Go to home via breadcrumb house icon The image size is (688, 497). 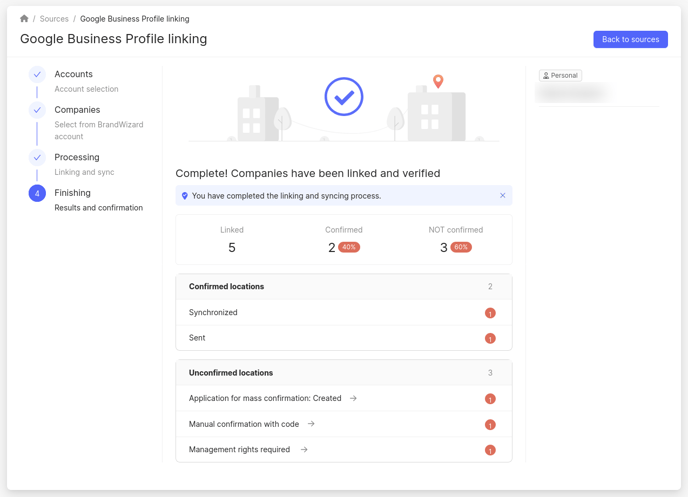coord(24,18)
